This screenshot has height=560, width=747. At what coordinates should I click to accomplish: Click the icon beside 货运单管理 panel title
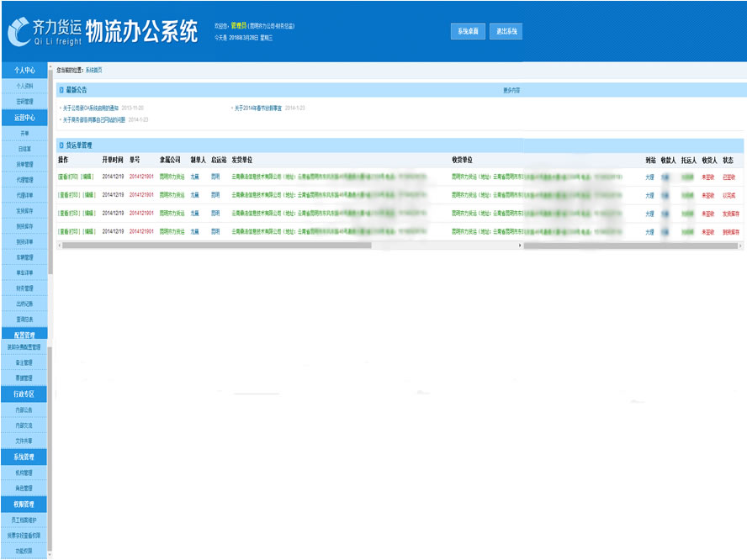click(61, 145)
